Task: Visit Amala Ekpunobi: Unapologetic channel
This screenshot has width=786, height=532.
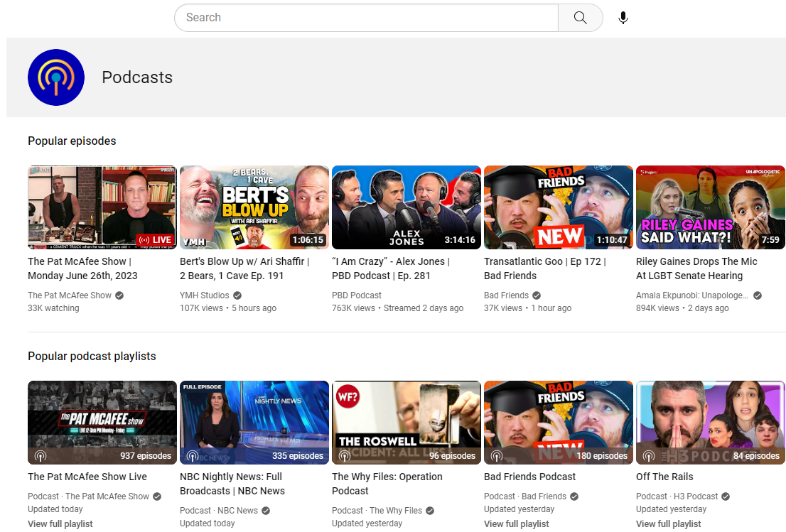Action: tap(692, 295)
